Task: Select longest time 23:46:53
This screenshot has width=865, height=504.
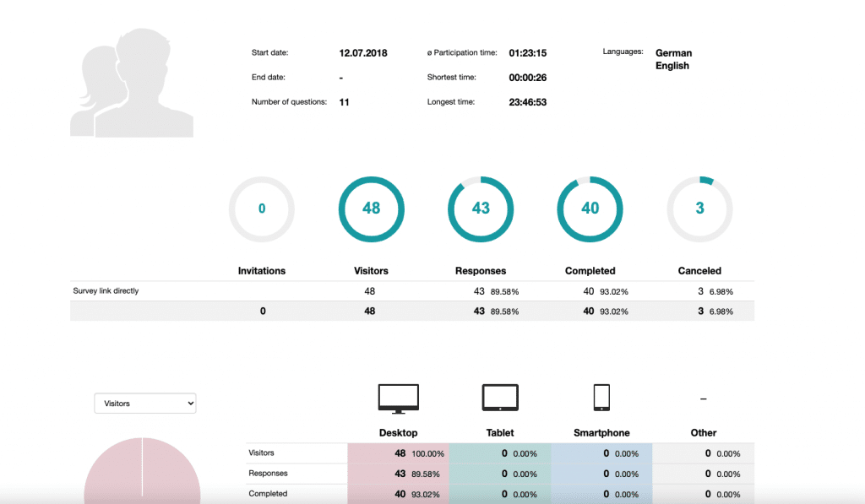Action: click(x=527, y=102)
